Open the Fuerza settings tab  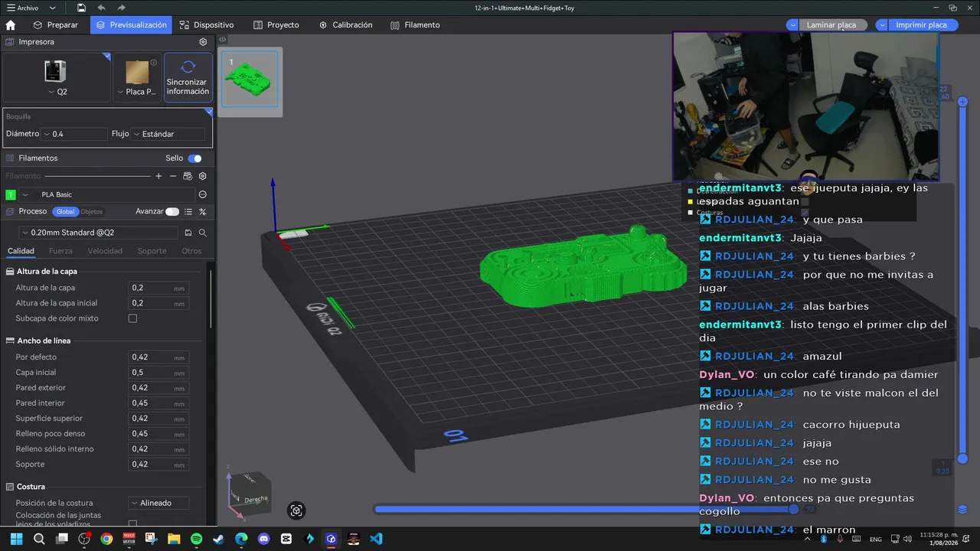(x=60, y=251)
